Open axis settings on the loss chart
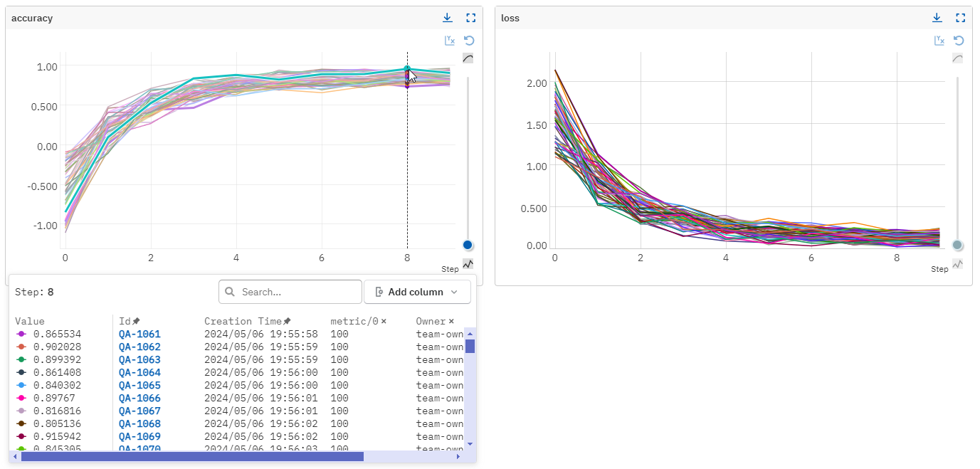 (939, 41)
